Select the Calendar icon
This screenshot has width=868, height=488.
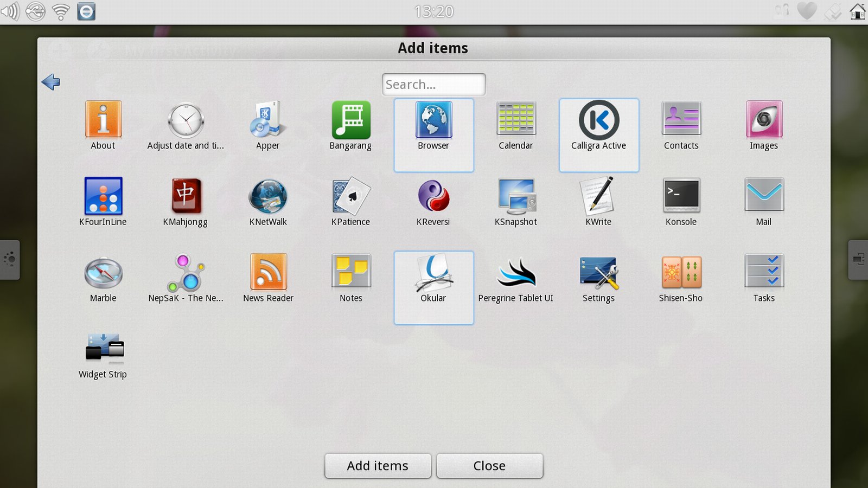click(516, 119)
